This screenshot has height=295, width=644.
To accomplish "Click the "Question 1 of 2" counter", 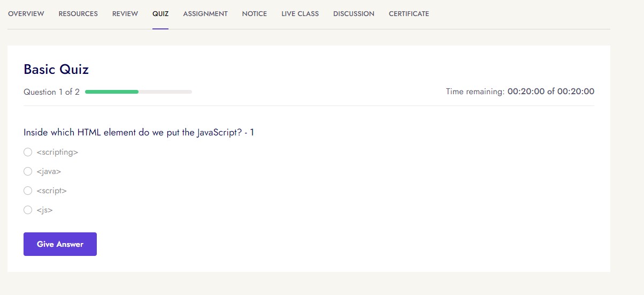I will tap(51, 92).
